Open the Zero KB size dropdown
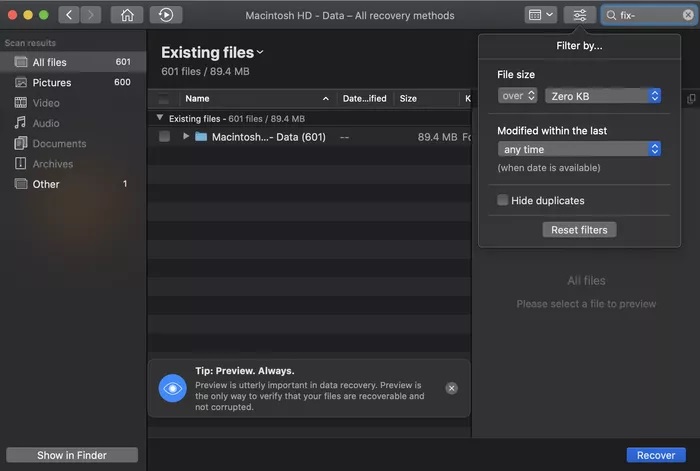The height and width of the screenshot is (471, 700). coord(603,96)
